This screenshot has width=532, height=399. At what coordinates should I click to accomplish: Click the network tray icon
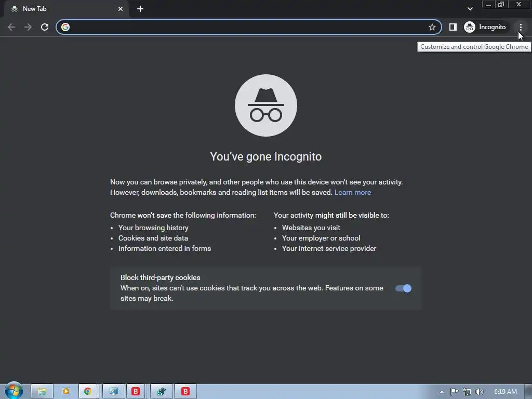pyautogui.click(x=467, y=392)
